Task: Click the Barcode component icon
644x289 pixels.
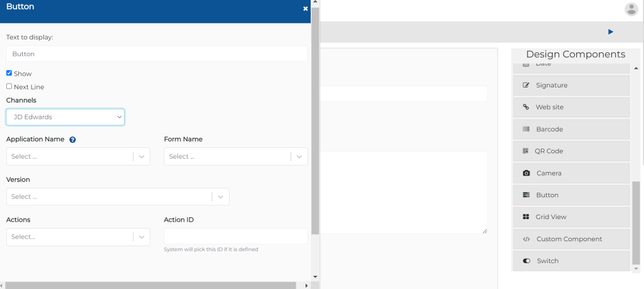Action: [526, 129]
